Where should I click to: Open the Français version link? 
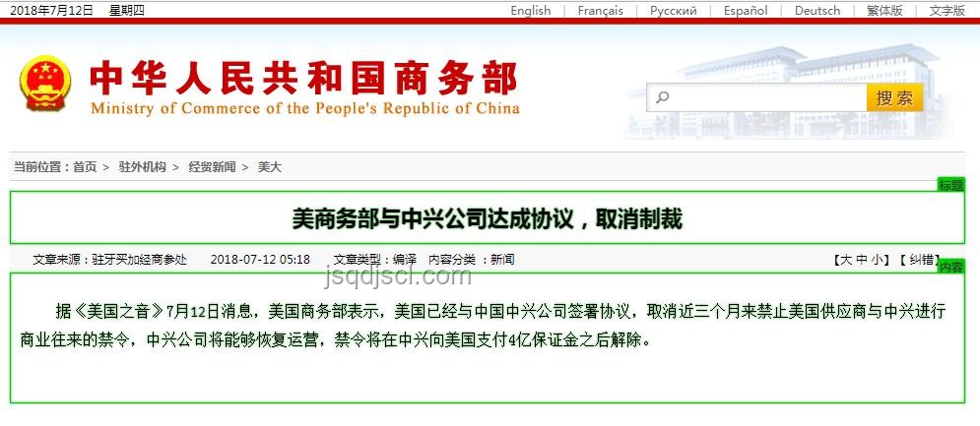click(x=600, y=11)
